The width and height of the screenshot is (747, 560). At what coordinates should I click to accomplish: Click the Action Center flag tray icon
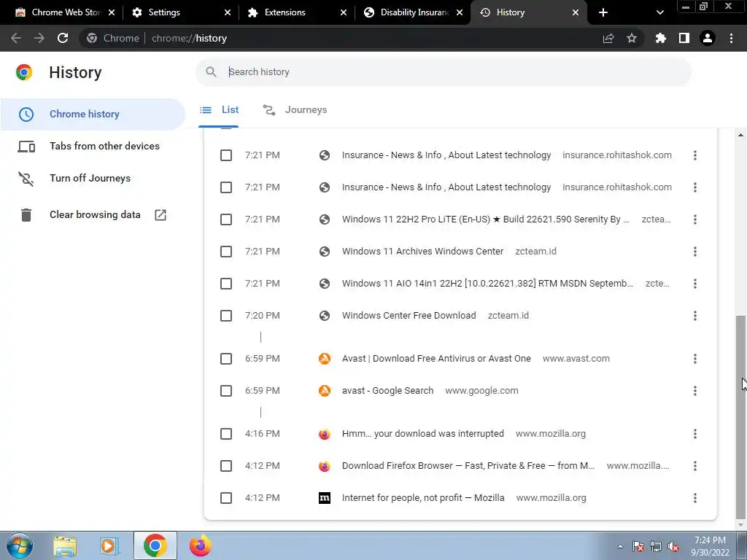638,547
